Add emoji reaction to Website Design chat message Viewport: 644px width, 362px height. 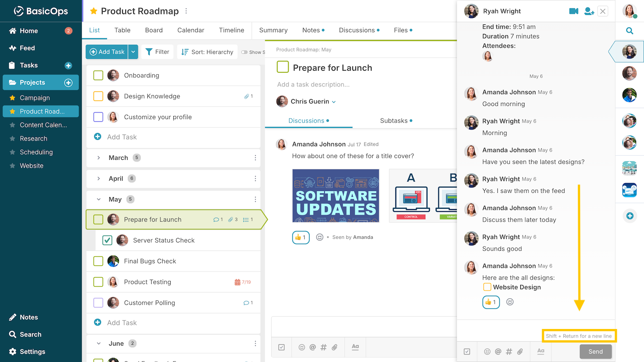510,302
